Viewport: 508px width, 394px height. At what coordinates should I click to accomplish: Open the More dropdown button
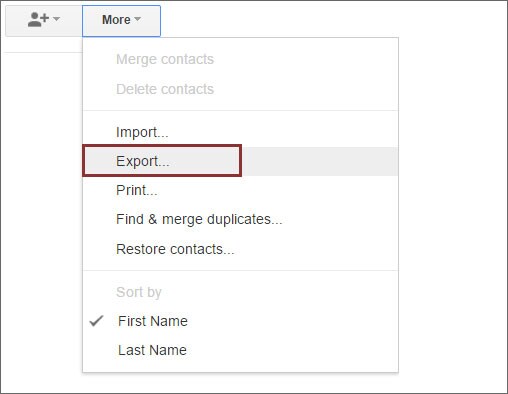(x=121, y=21)
